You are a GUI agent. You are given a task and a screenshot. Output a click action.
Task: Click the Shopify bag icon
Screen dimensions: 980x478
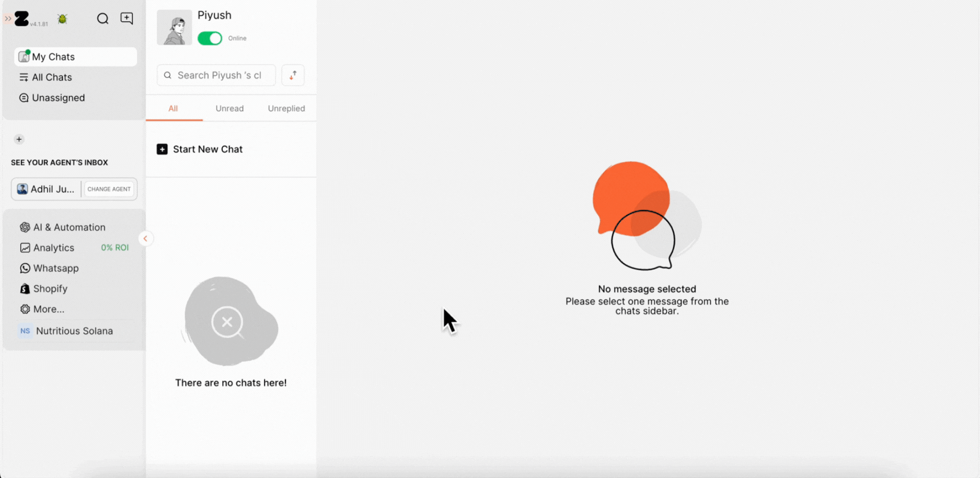coord(25,288)
